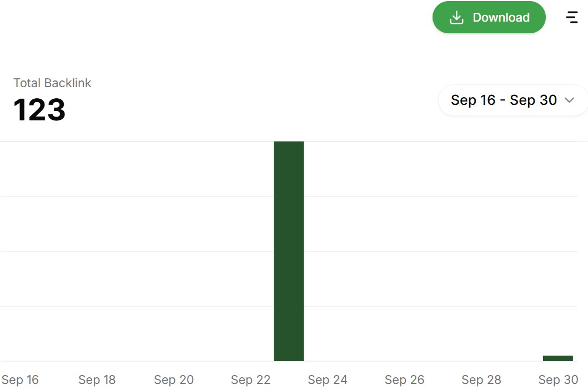Click the Sep 16 axis label

click(x=20, y=380)
